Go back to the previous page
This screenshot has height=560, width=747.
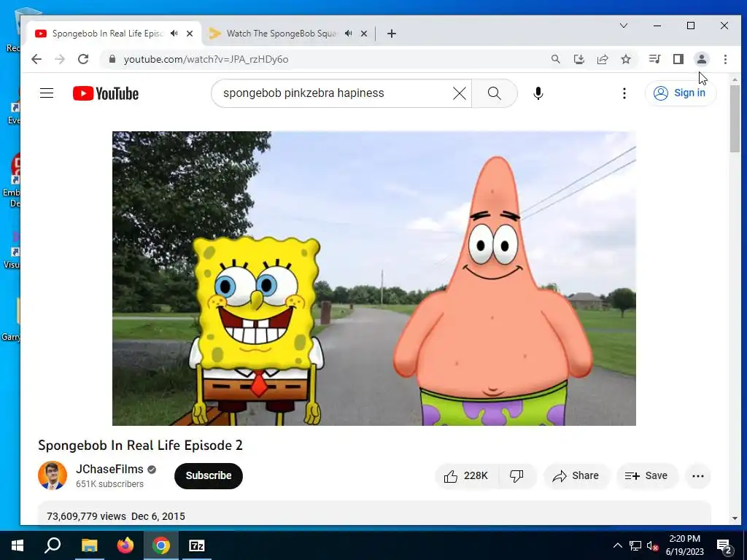tap(36, 59)
